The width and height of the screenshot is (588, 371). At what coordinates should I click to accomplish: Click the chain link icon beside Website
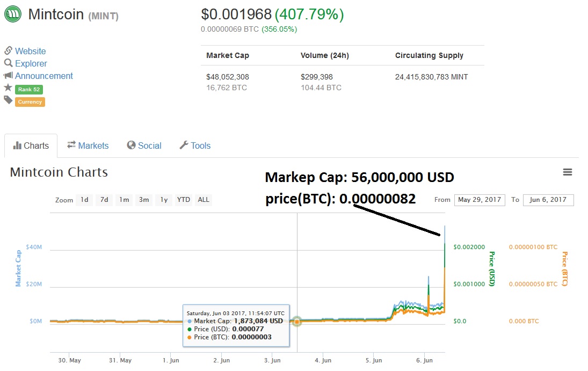click(x=8, y=51)
